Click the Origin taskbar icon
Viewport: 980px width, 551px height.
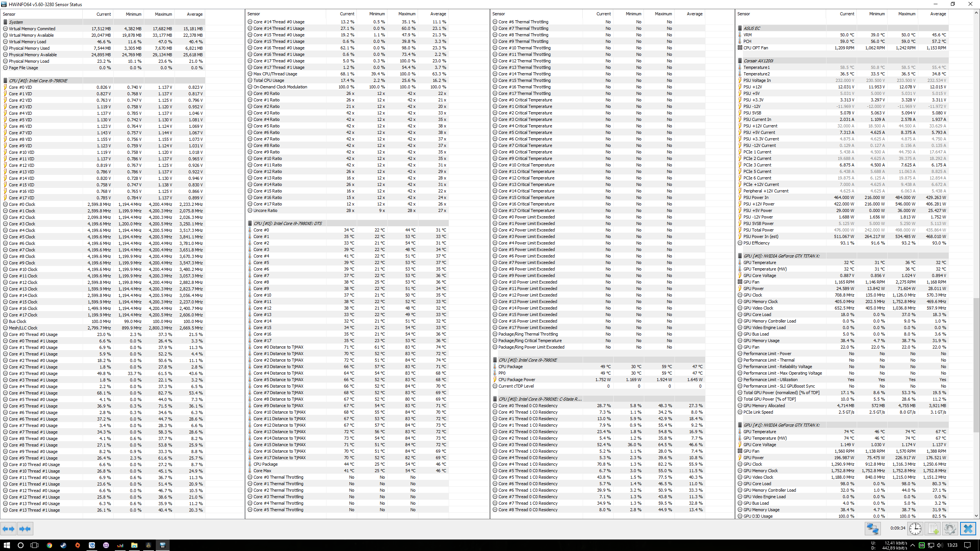coord(78,545)
